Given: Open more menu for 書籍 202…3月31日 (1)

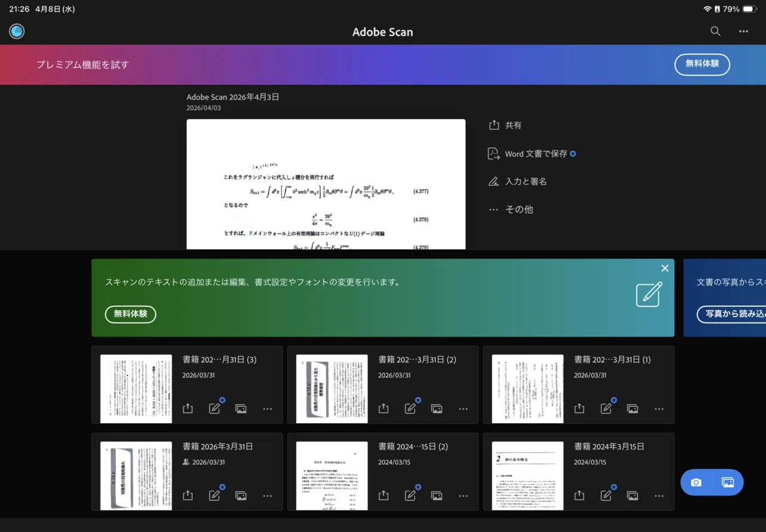Looking at the screenshot, I should coord(659,409).
